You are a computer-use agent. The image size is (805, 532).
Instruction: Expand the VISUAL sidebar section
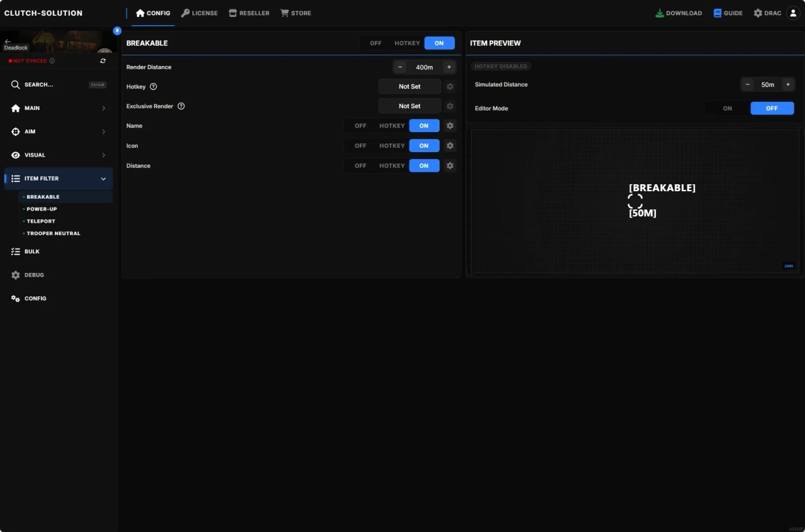tap(58, 155)
